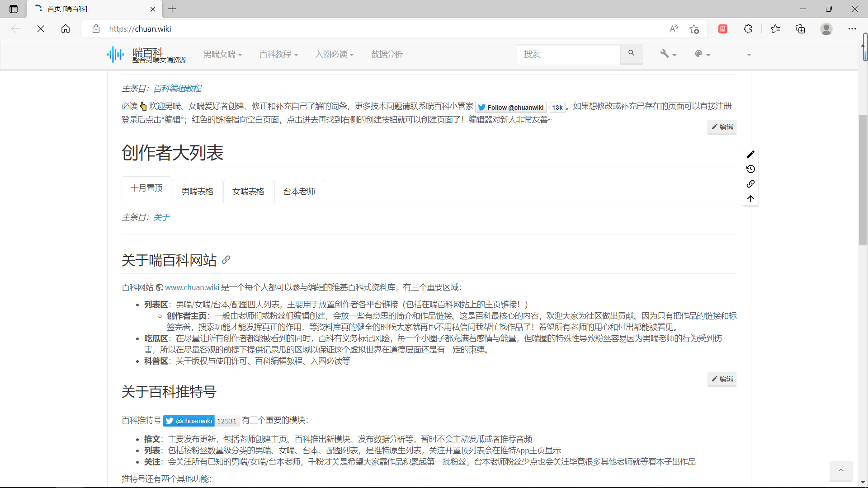Click the 喘百科 waveform logo
Screen dimensions: 868x488
[116, 54]
